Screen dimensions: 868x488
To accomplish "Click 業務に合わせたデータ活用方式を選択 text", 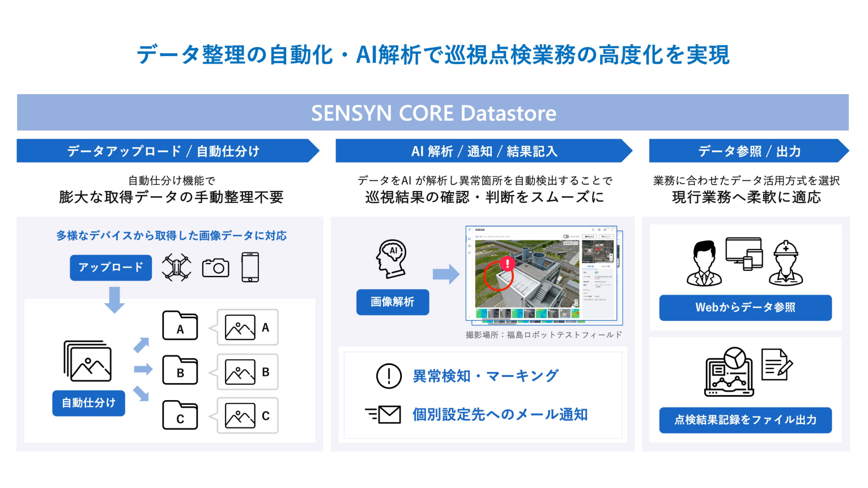I will 746,181.
